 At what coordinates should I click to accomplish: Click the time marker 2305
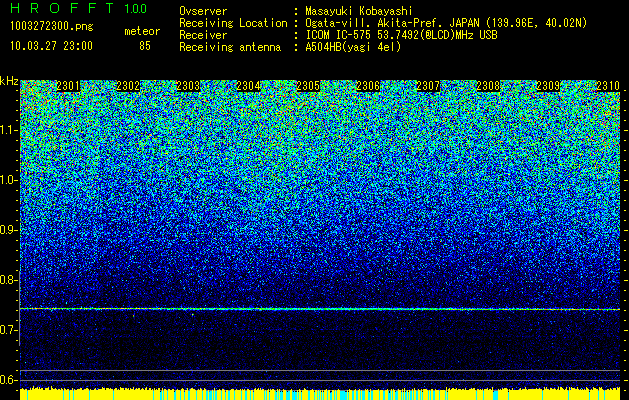click(308, 86)
